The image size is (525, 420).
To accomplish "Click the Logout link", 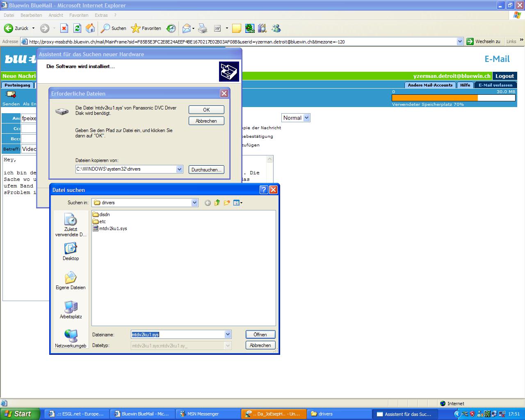I will (x=504, y=76).
